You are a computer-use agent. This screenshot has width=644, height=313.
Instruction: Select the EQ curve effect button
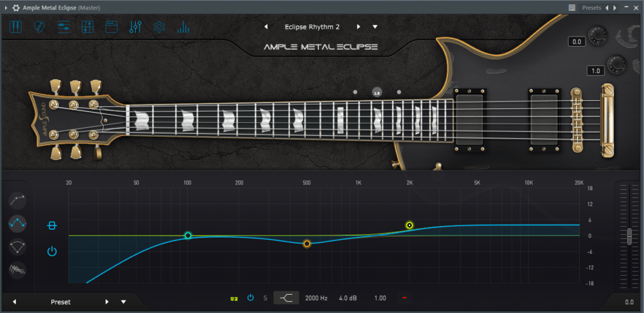[x=18, y=224]
